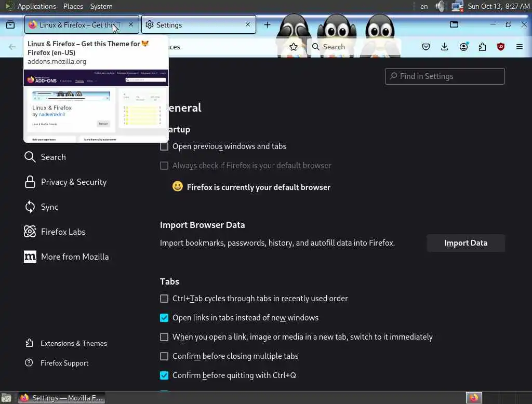Click the magnifier icon in the search bar
Viewport: 532px width, 404px height.
pos(315,47)
